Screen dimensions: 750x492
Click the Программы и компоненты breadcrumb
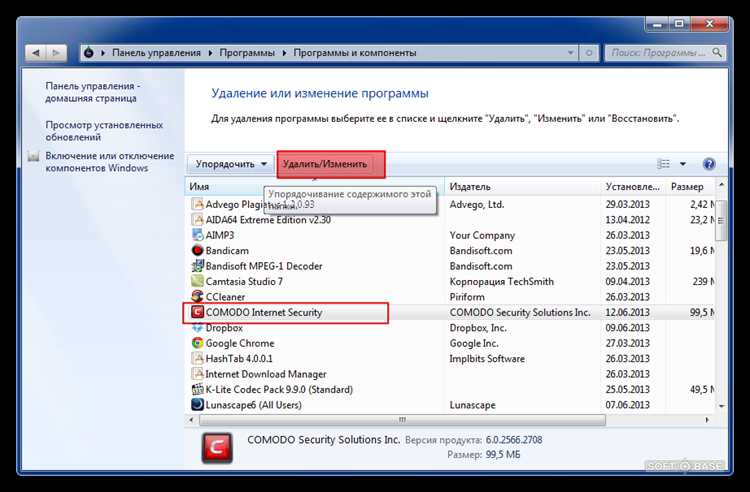[x=355, y=53]
